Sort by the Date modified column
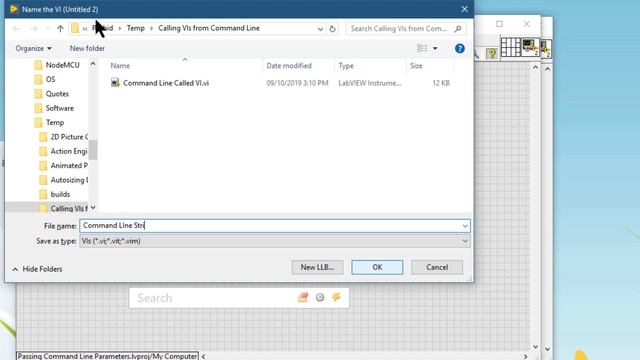 (289, 66)
